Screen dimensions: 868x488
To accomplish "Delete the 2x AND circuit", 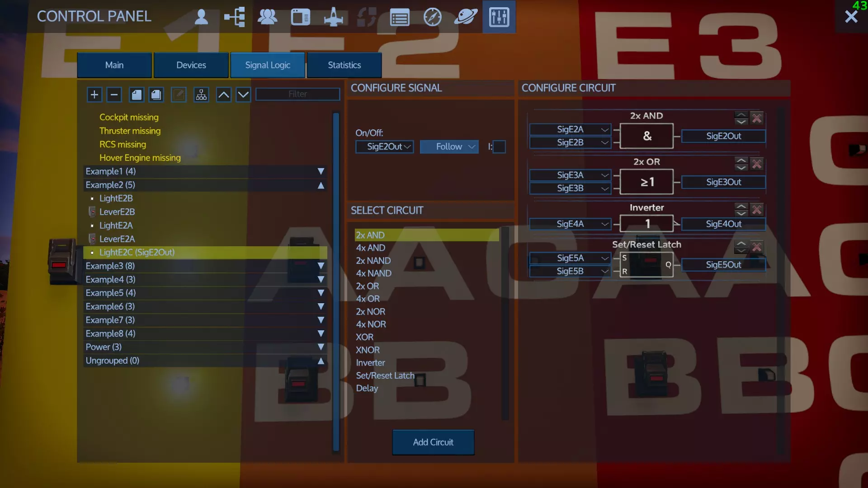I will pyautogui.click(x=756, y=118).
